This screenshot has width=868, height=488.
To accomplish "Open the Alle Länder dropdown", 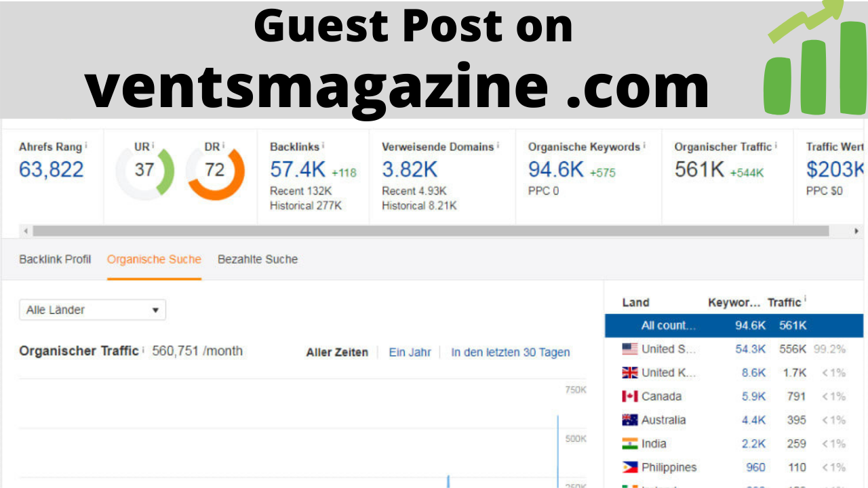I will pos(92,310).
